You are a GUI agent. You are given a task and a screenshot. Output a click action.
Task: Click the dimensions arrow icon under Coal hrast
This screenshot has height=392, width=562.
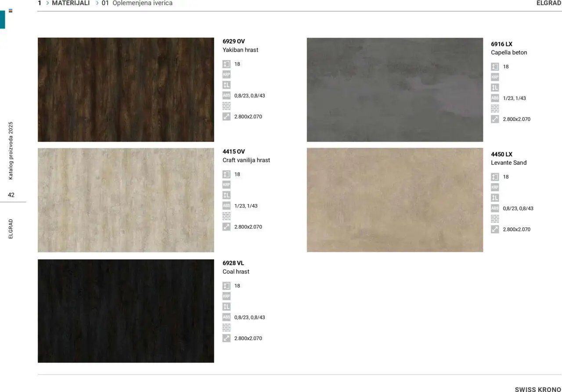[x=226, y=338]
